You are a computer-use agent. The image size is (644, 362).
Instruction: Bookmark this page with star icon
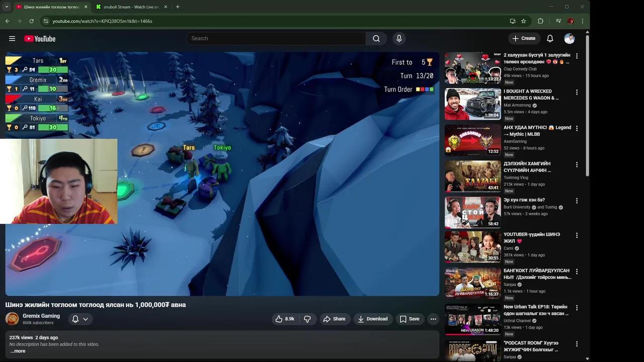point(524,21)
